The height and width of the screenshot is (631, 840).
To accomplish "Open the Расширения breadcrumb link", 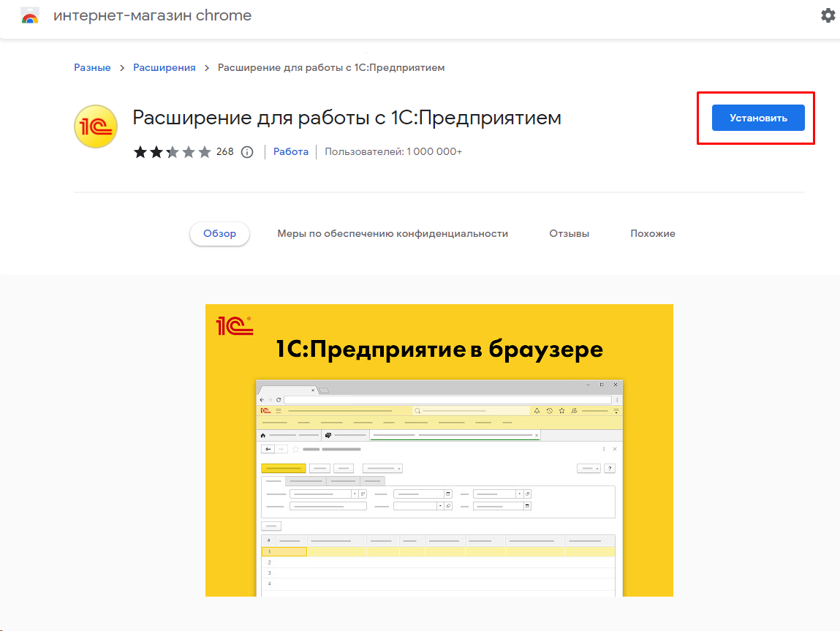I will coord(164,67).
